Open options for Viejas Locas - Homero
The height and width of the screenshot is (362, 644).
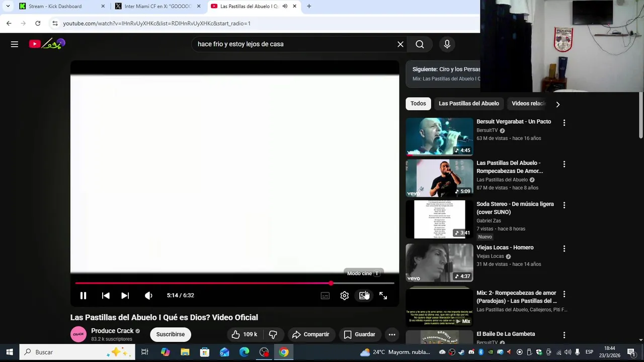(564, 248)
